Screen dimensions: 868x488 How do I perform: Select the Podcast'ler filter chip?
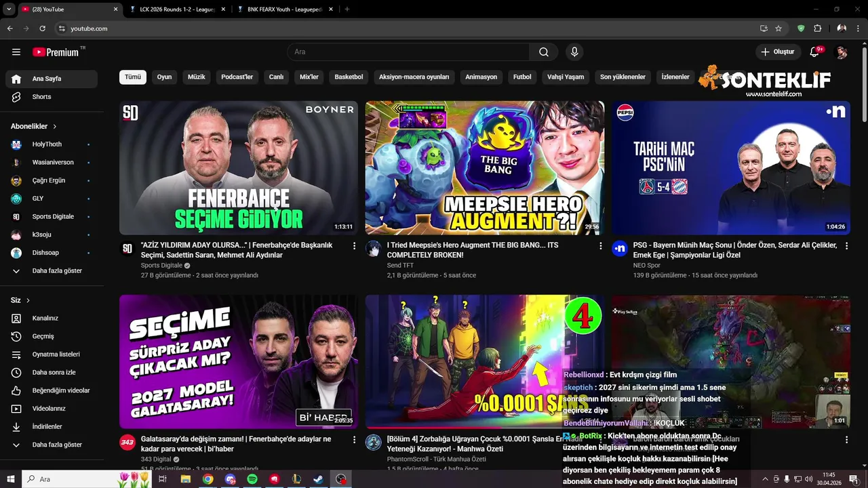click(x=237, y=77)
